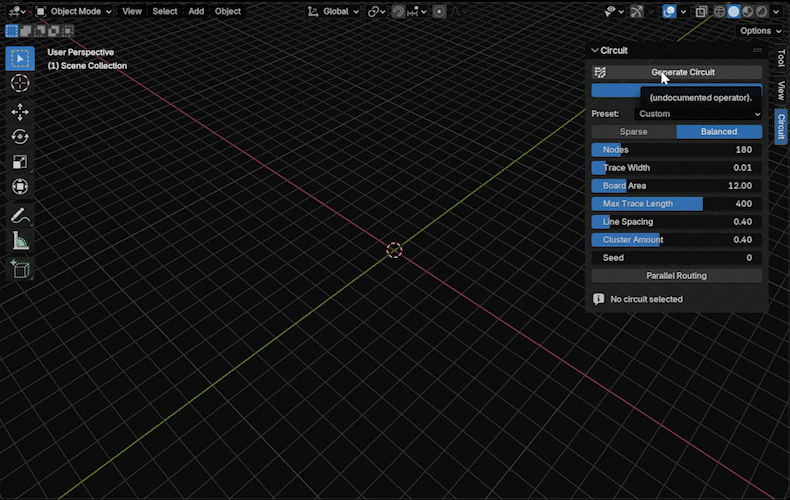Open the Select menu

tap(165, 11)
